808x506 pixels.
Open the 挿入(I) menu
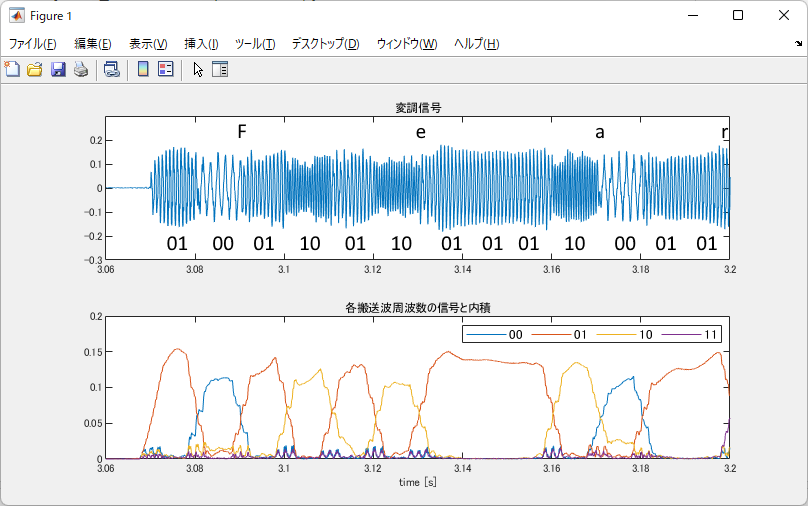[201, 44]
